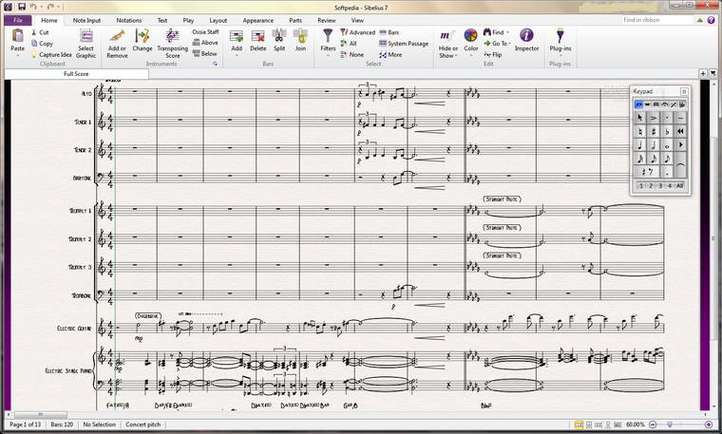The width and height of the screenshot is (722, 434).
Task: Click Advanced filter option
Action: coord(358,32)
